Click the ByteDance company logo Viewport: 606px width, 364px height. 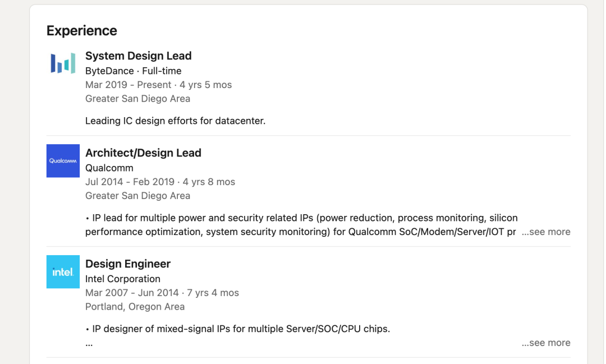[63, 63]
